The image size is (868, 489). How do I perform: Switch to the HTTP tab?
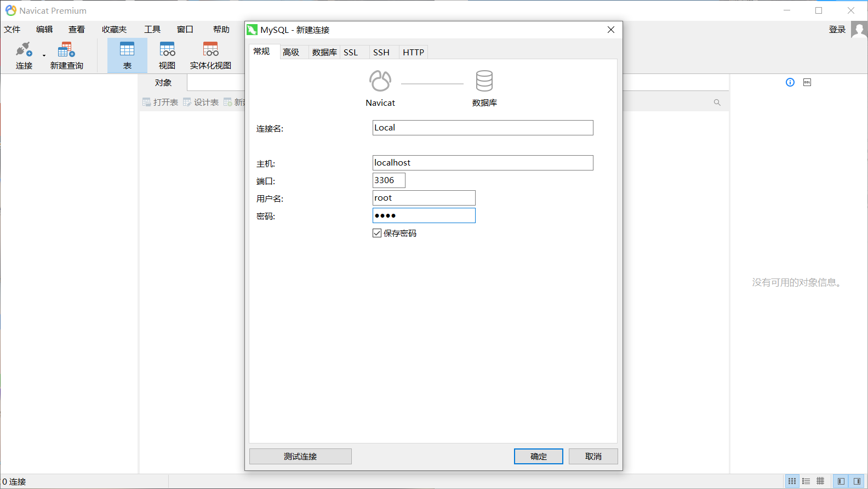[x=414, y=52]
